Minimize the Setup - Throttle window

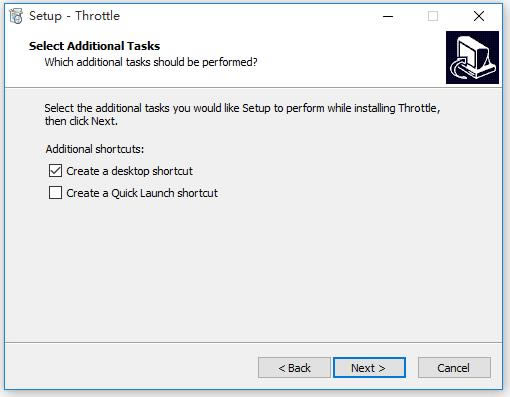(388, 16)
